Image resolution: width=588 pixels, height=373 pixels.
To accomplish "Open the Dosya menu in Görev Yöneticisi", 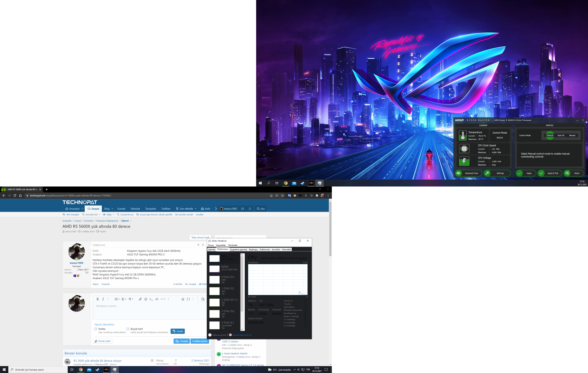I will click(211, 245).
